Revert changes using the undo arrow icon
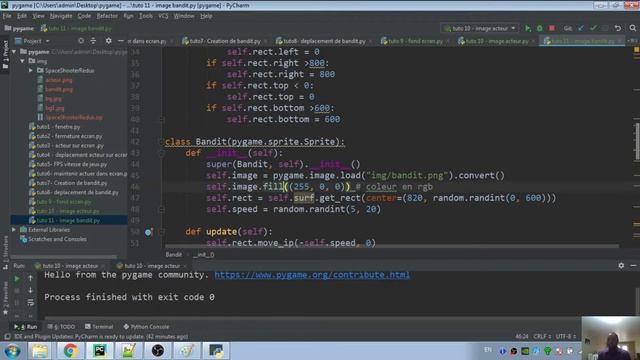The height and width of the screenshot is (360, 640). pyautogui.click(x=618, y=28)
